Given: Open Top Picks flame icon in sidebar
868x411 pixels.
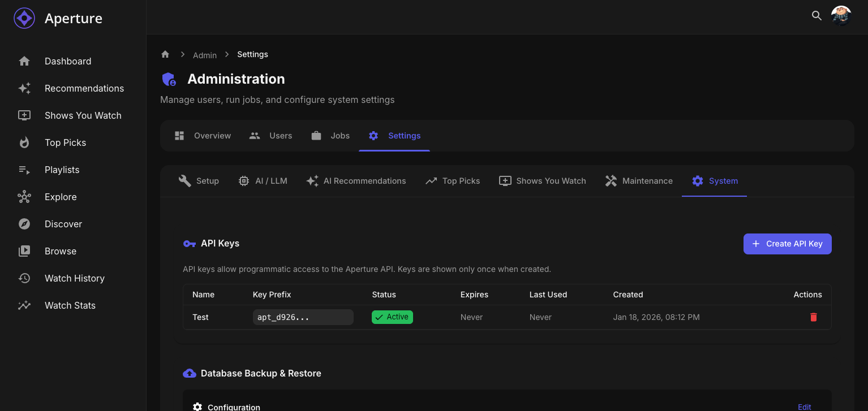Looking at the screenshot, I should point(24,142).
